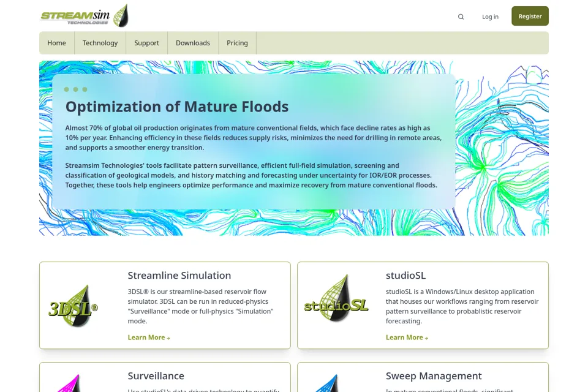The image size is (588, 392).
Task: Click the paragraph starting "Almost 70% of global oil"
Action: click(254, 138)
